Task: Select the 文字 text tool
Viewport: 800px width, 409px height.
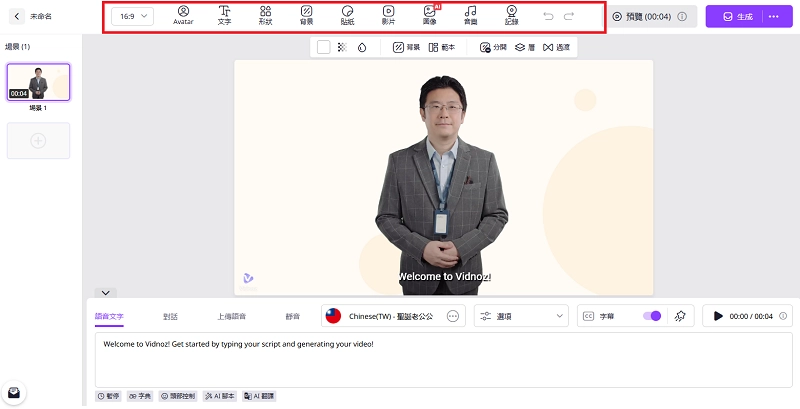Action: [x=224, y=15]
